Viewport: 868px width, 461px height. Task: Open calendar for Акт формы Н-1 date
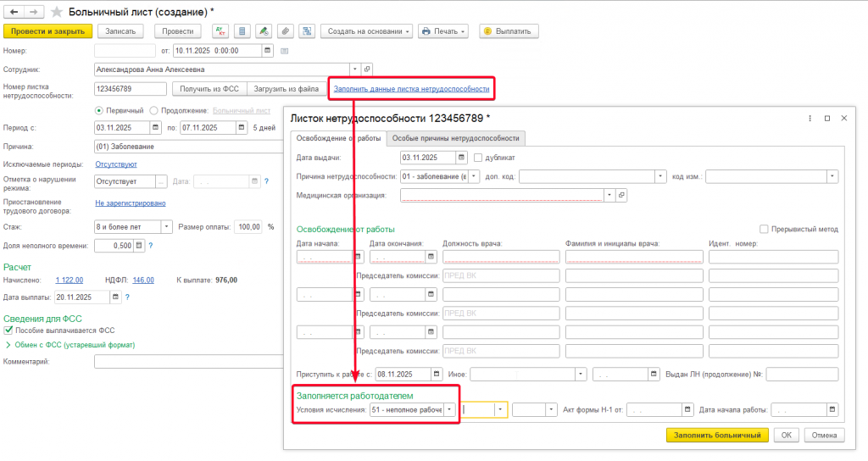(687, 409)
